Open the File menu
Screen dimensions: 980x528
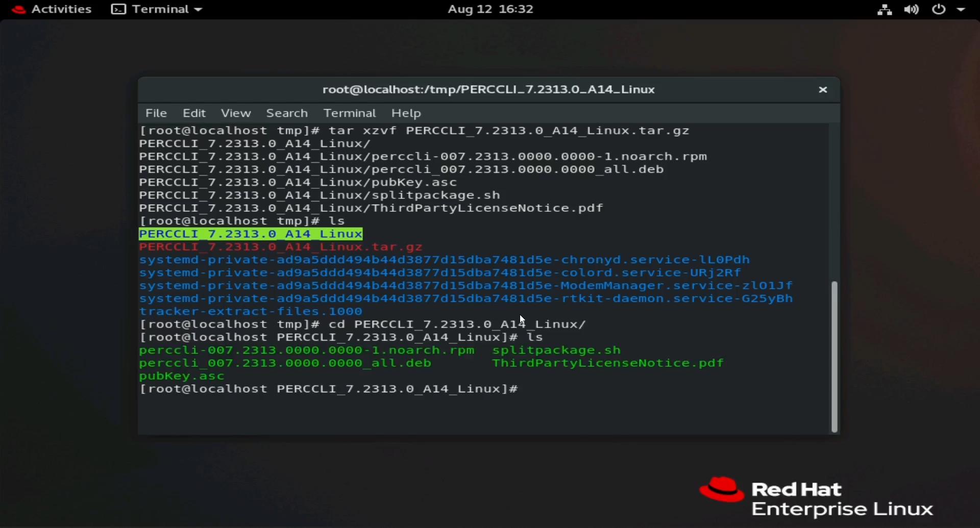click(x=156, y=113)
